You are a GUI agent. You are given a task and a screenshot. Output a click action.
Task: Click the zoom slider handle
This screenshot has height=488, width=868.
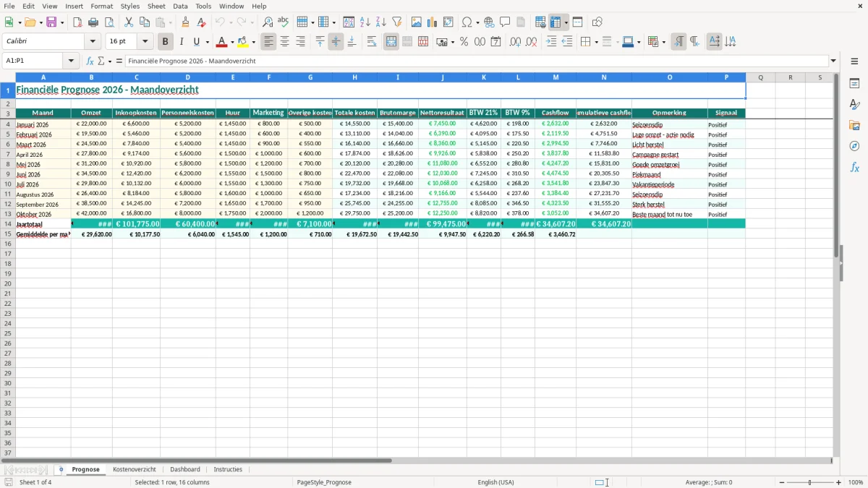809,482
